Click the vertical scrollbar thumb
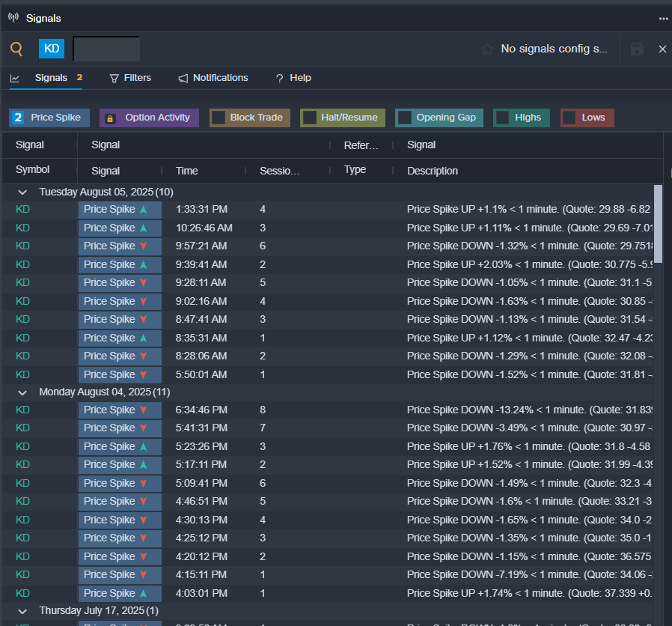The height and width of the screenshot is (626, 672). (658, 224)
